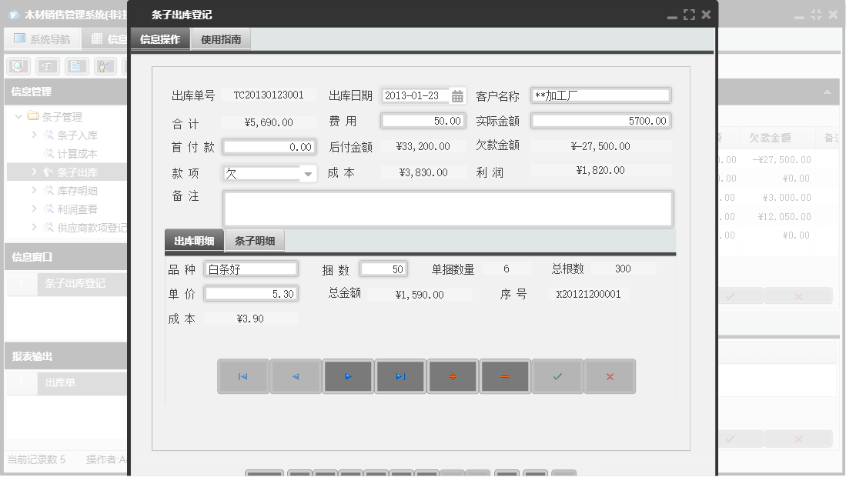
Task: Go to the previous record
Action: (296, 376)
